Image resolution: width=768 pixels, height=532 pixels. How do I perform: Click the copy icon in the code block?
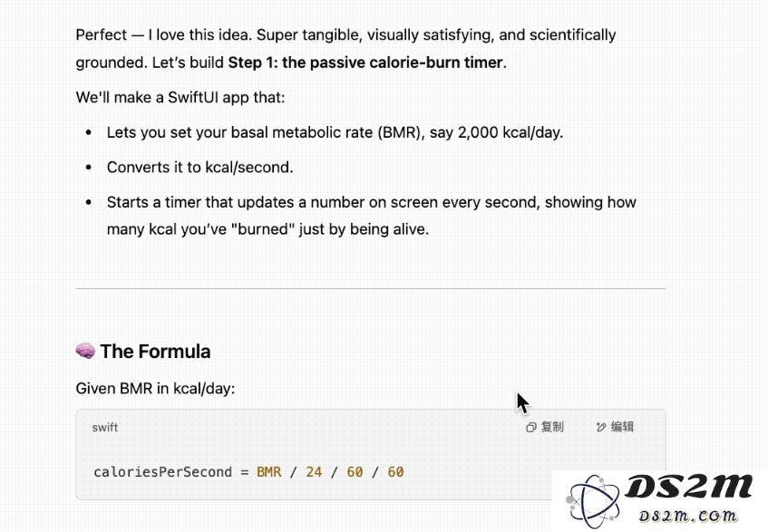click(531, 427)
